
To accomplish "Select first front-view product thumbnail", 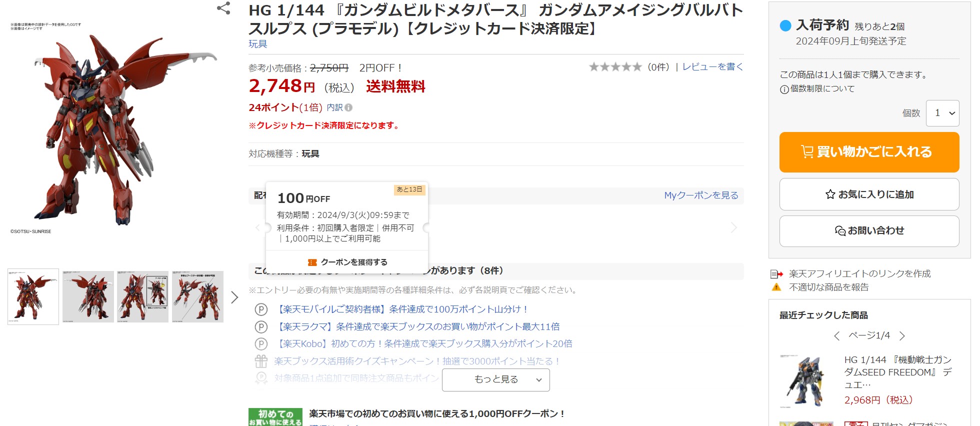I will click(33, 297).
